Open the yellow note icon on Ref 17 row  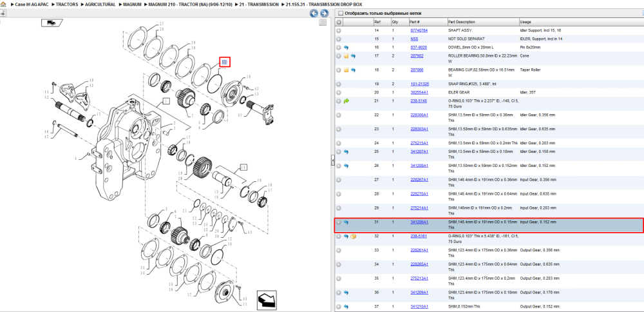coord(346,56)
